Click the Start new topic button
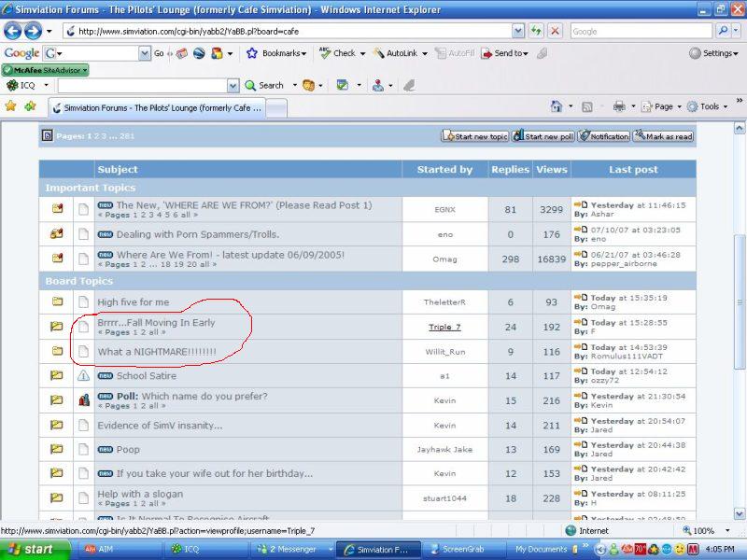Screen dimensions: 747x560 475,136
